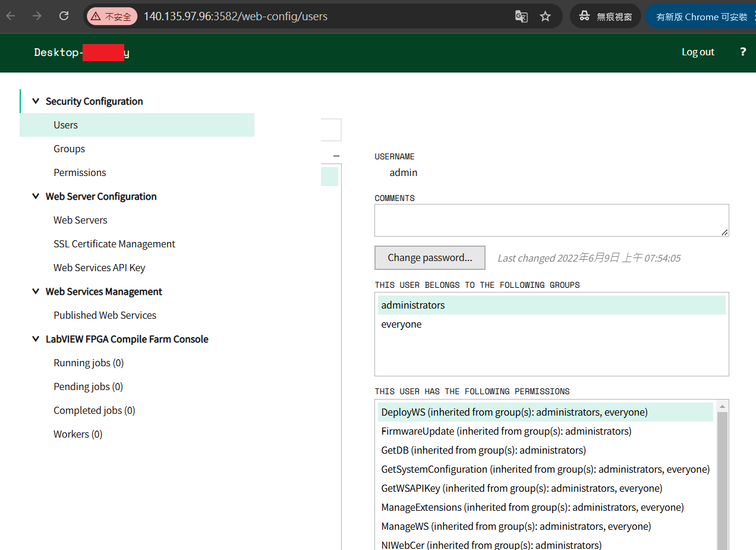Image resolution: width=756 pixels, height=550 pixels.
Task: Reload the page with refresh icon
Action: coord(64,17)
